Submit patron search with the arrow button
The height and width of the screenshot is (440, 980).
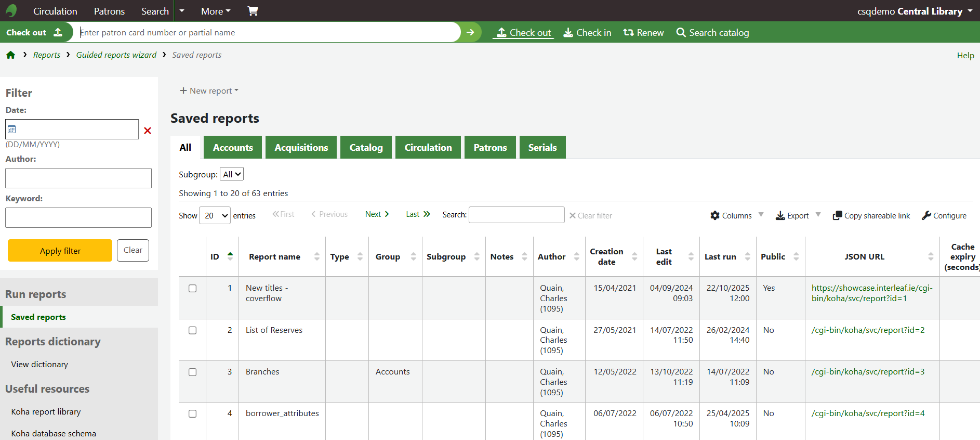point(470,32)
